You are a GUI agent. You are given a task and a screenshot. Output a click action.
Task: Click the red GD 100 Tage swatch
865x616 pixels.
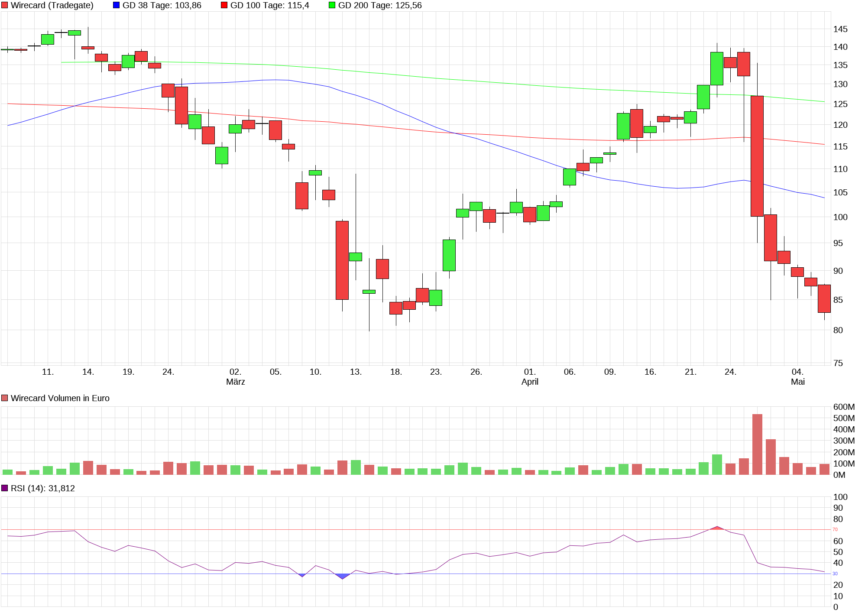[224, 5]
